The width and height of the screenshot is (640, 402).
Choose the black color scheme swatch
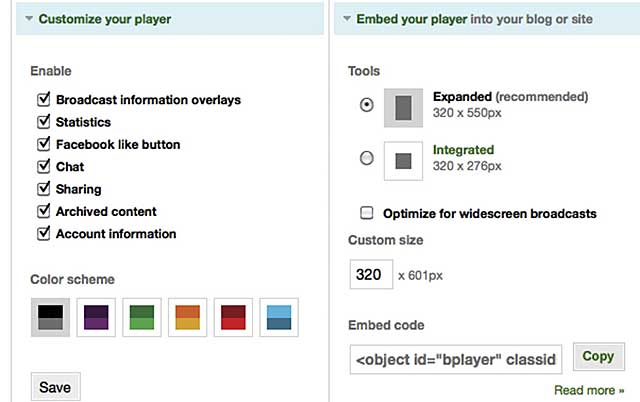coord(50,317)
